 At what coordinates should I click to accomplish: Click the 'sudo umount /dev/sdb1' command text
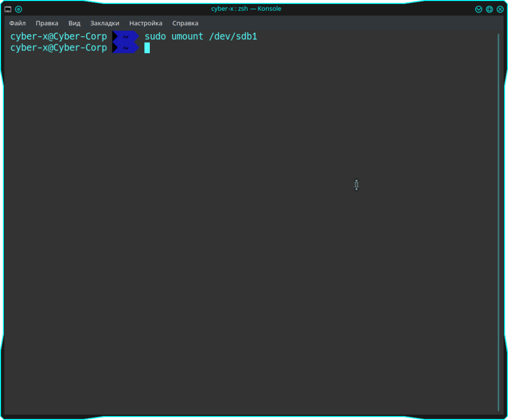(201, 36)
